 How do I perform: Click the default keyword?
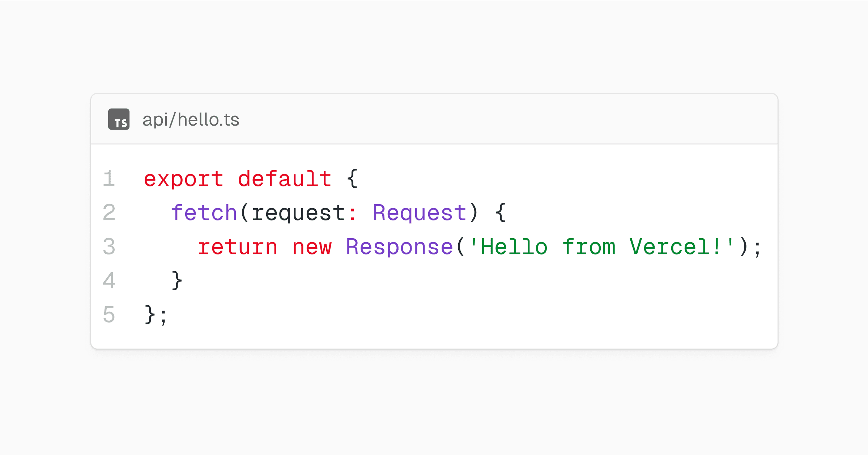(285, 178)
